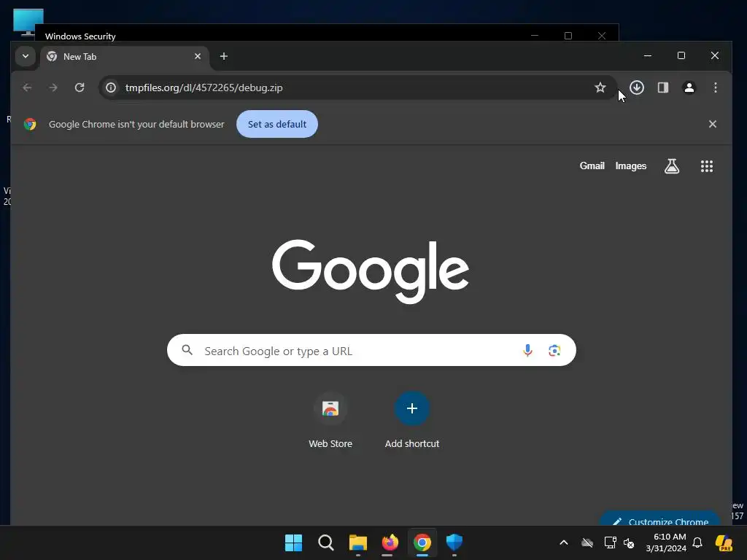This screenshot has width=747, height=560.
Task: Select the New Tab tab
Action: (x=125, y=57)
